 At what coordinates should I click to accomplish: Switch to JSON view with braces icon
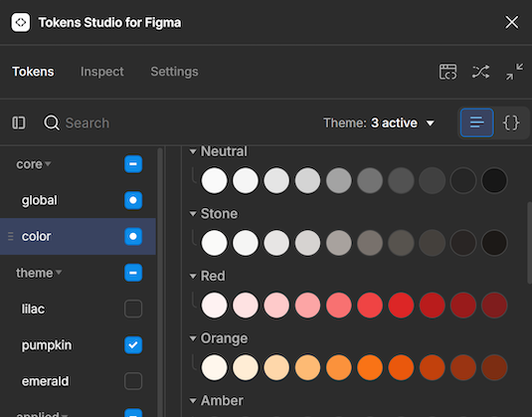tap(511, 122)
